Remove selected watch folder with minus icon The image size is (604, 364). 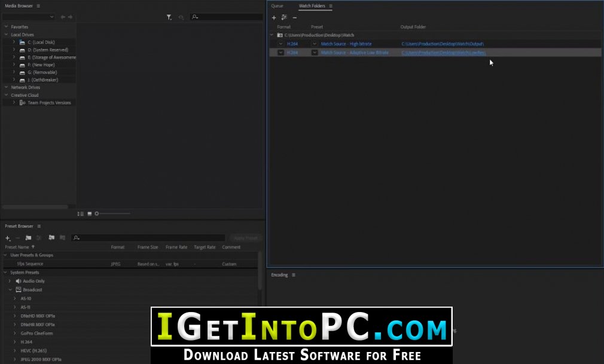click(x=295, y=18)
